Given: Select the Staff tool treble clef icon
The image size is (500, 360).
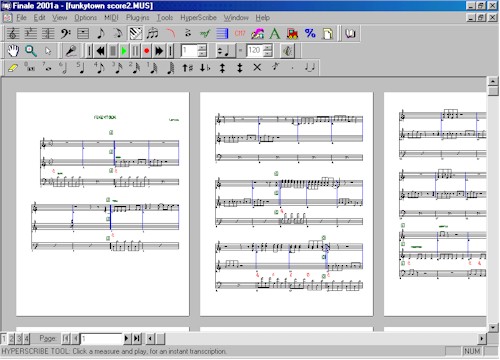Looking at the screenshot, I should [13, 33].
